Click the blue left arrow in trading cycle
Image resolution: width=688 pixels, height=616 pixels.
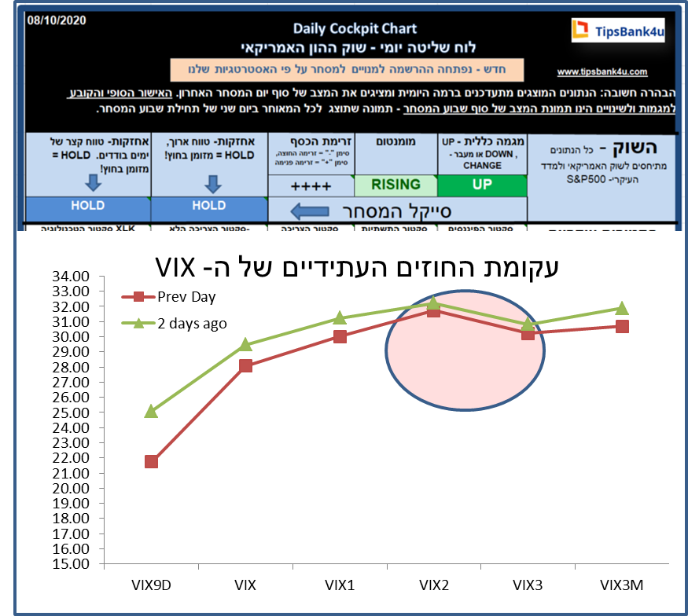point(310,211)
